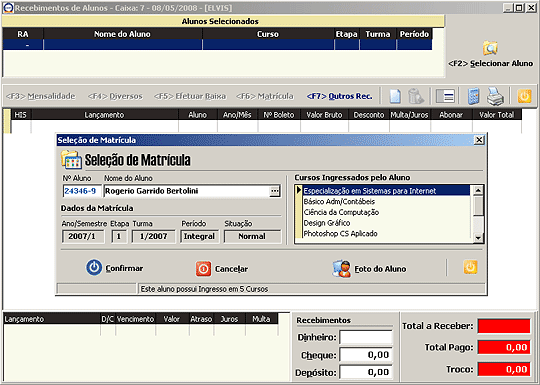Click the Ano/Semestre field 2007/1
Viewport: 540px width, 385px height.
83,237
